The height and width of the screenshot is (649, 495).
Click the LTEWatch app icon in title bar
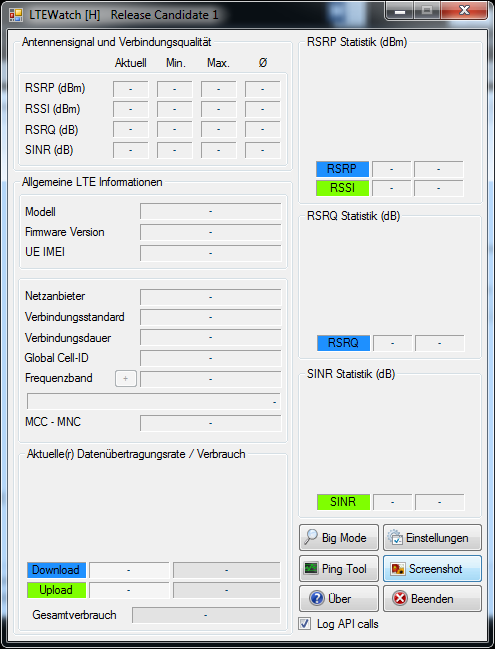tap(16, 15)
